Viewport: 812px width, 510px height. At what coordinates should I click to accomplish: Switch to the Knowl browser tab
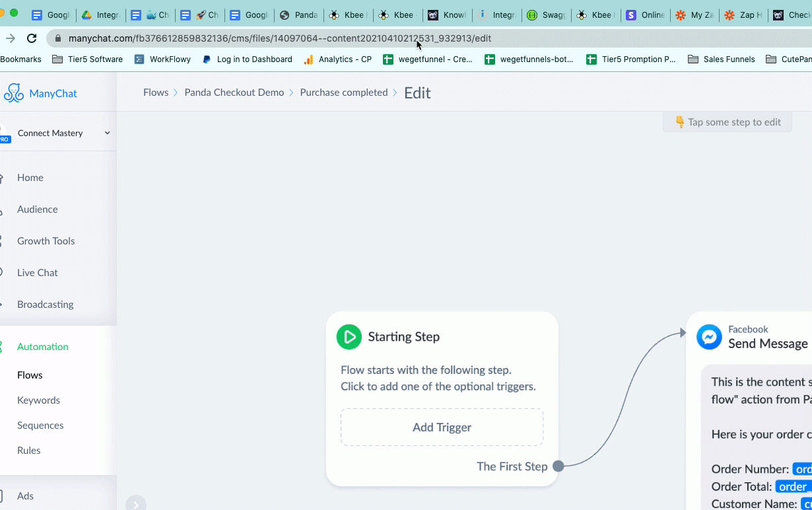click(447, 15)
